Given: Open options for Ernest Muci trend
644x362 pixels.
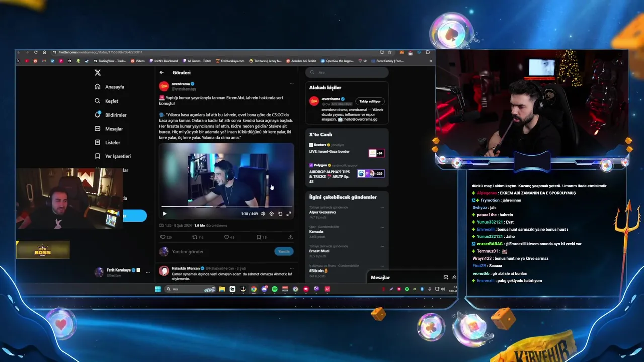Looking at the screenshot, I should pyautogui.click(x=382, y=246).
